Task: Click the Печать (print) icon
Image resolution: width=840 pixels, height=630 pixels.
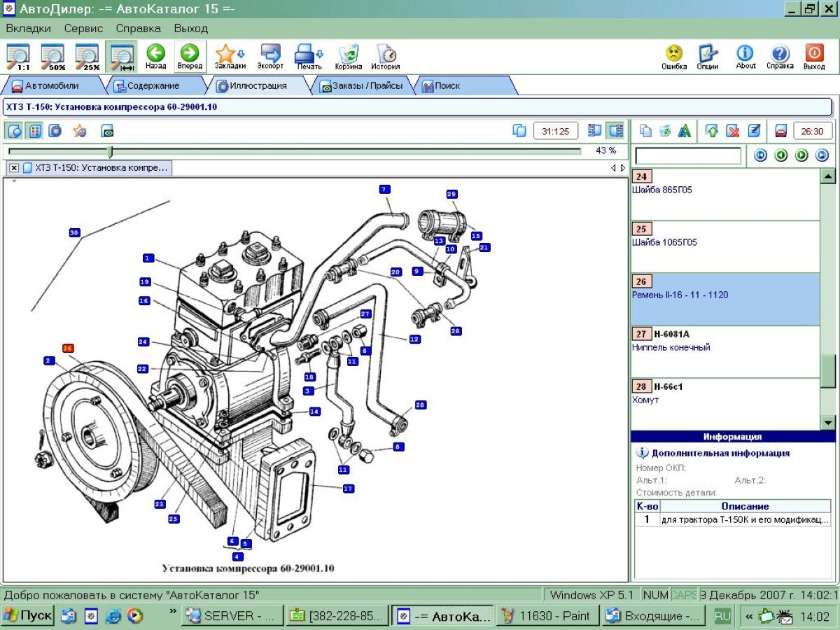Action: tap(309, 56)
